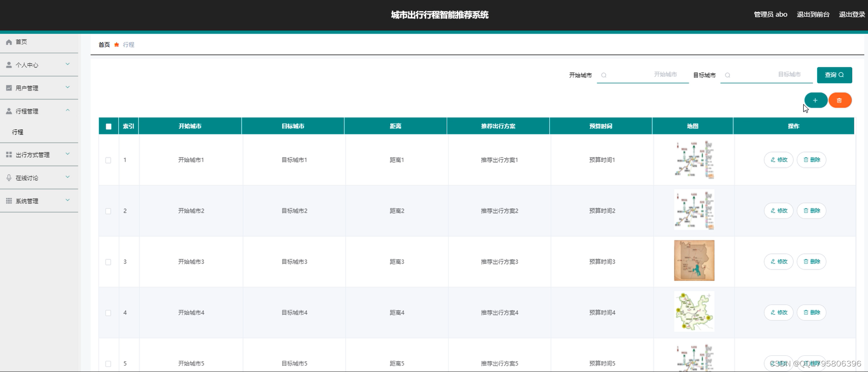Click 管理员 abo in header
The image size is (868, 372).
pos(771,15)
